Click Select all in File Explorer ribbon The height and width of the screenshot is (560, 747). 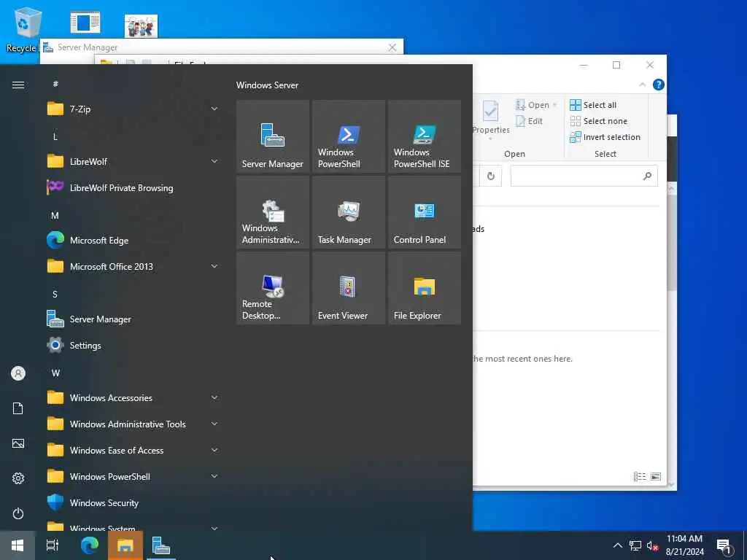(x=593, y=105)
